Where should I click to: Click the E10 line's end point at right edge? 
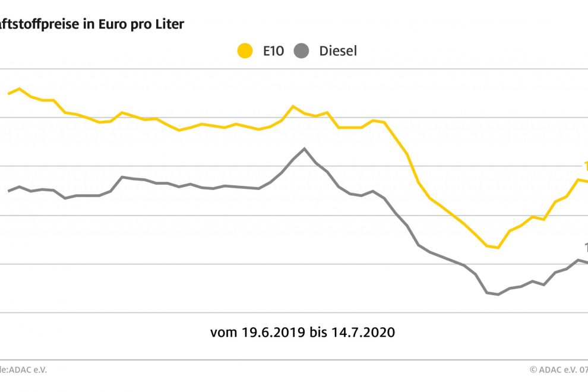coord(587,182)
